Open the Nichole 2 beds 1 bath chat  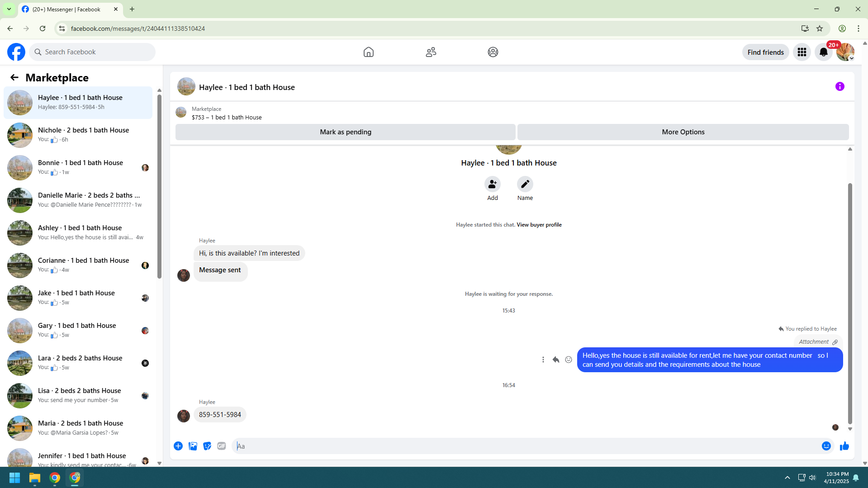tap(78, 135)
